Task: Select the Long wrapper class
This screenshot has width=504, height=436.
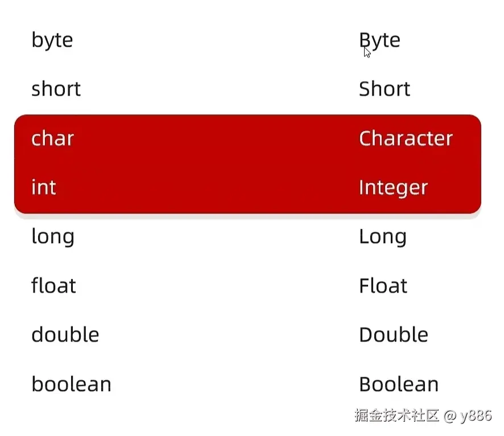Action: coord(383,237)
